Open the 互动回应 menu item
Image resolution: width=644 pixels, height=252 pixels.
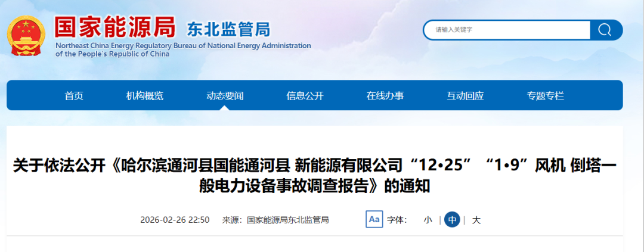pyautogui.click(x=465, y=96)
